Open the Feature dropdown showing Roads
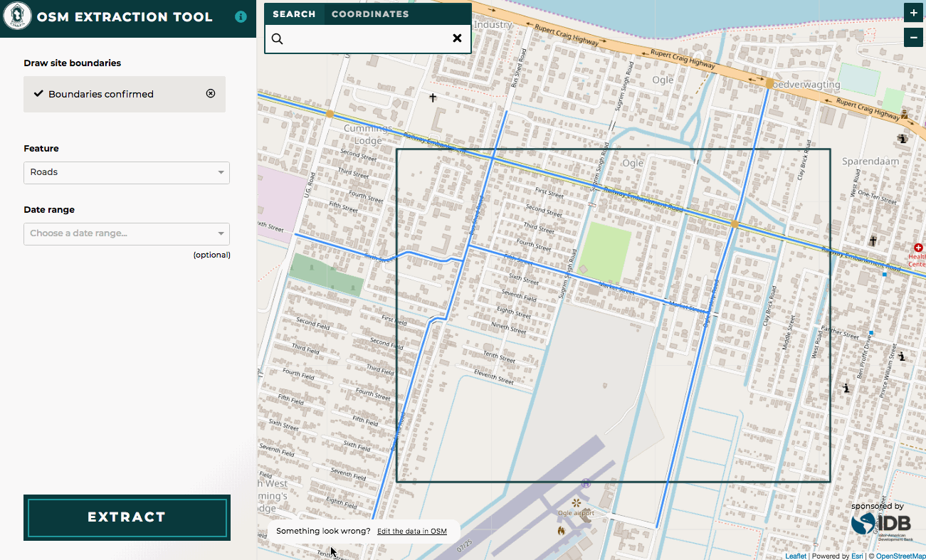This screenshot has height=560, width=926. (126, 172)
